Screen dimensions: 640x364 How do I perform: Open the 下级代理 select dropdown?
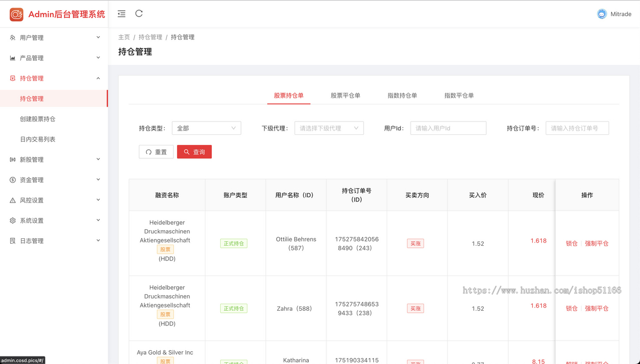pyautogui.click(x=329, y=128)
